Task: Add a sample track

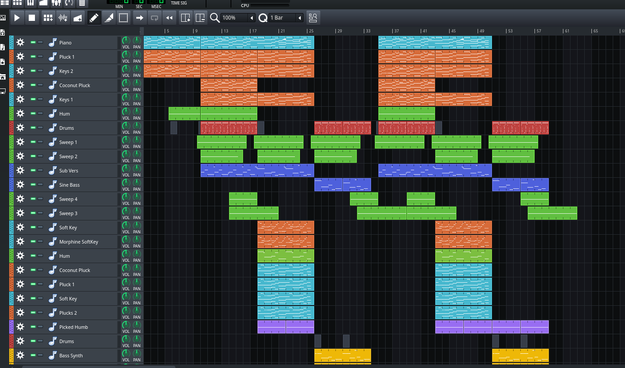Action: click(63, 18)
